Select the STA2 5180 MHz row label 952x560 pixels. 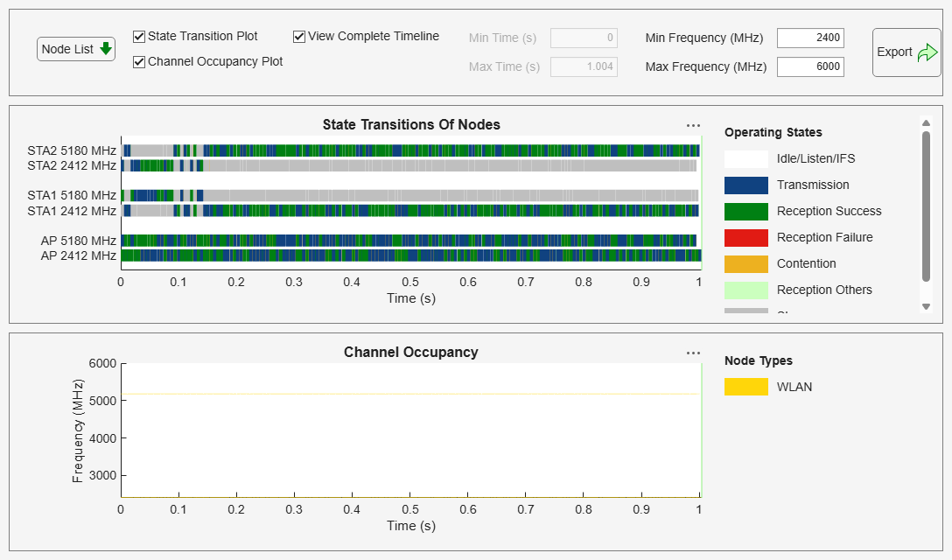tap(72, 150)
